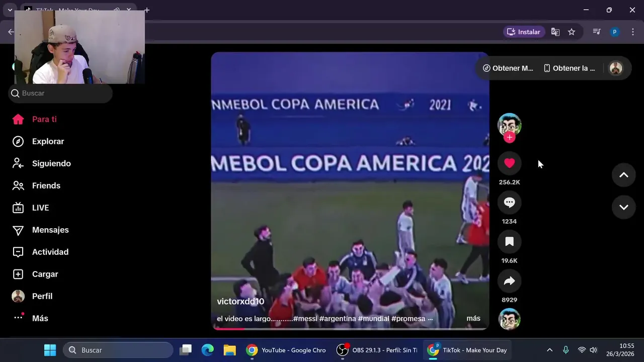The width and height of the screenshot is (644, 362).
Task: Click the #mundial hashtag in caption
Action: click(x=374, y=319)
